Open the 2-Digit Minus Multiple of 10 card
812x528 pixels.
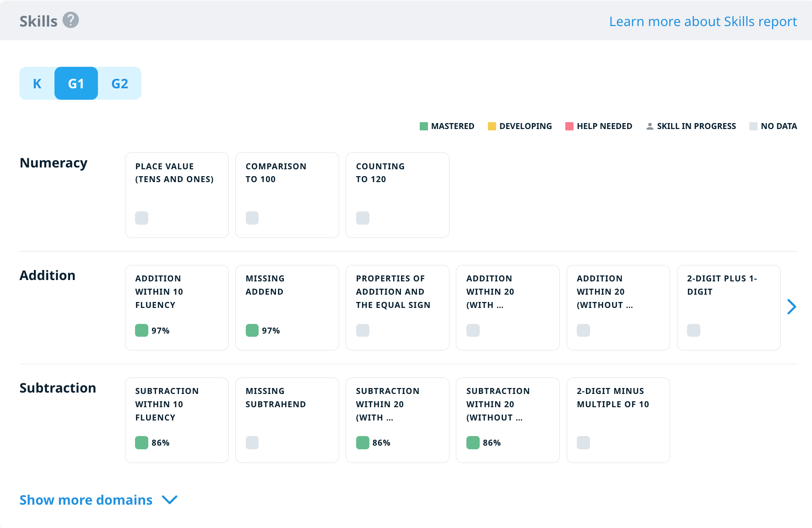(618, 420)
